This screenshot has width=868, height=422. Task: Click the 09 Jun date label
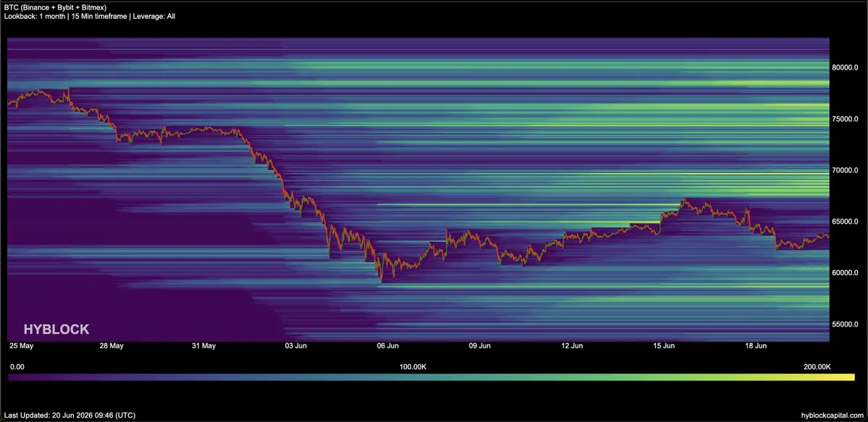(480, 346)
